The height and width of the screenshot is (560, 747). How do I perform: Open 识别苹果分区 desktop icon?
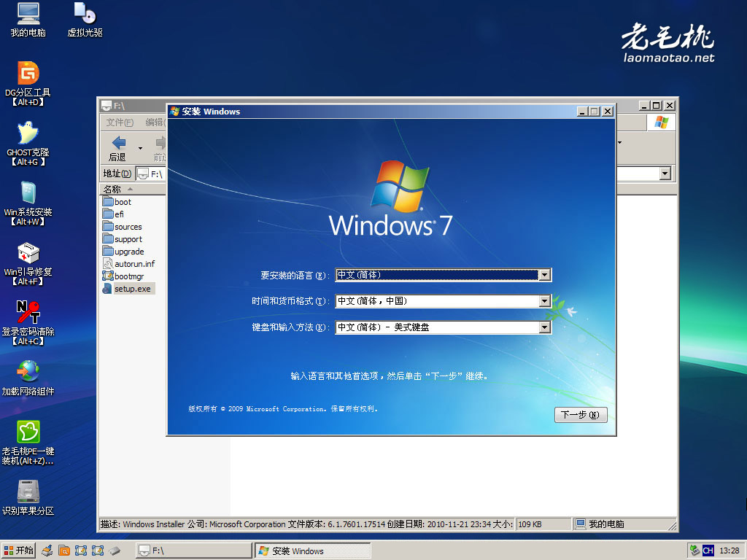coord(28,497)
